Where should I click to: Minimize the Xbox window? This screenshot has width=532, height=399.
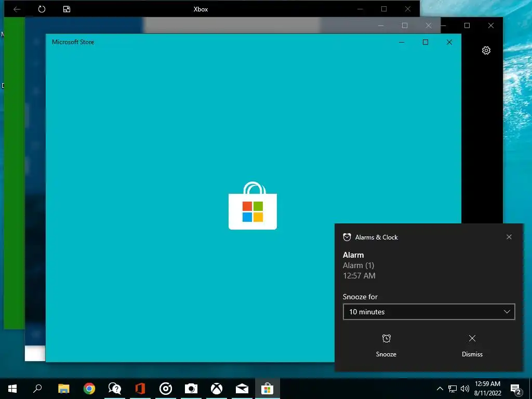pyautogui.click(x=361, y=9)
